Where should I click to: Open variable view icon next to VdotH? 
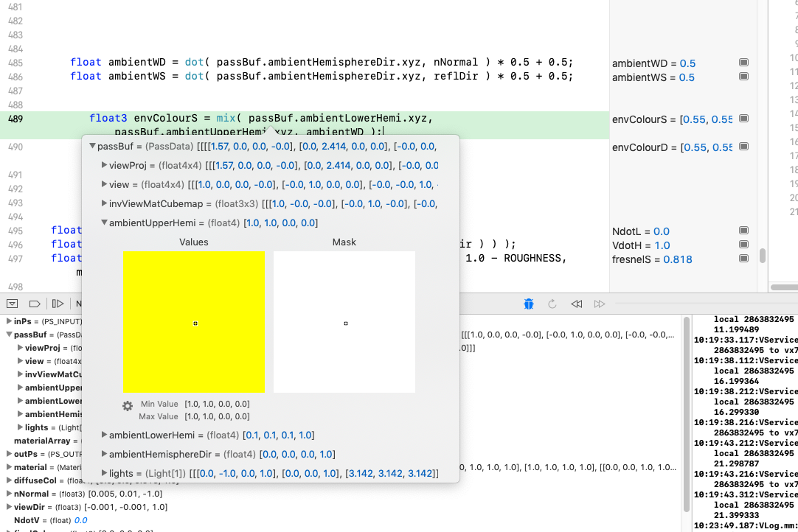[x=743, y=244]
